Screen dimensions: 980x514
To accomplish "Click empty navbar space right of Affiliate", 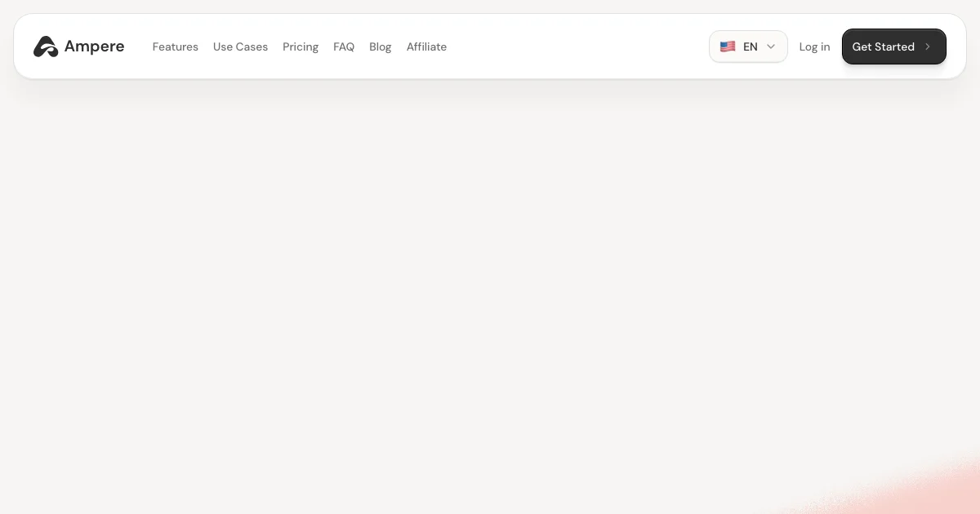I will (x=572, y=47).
